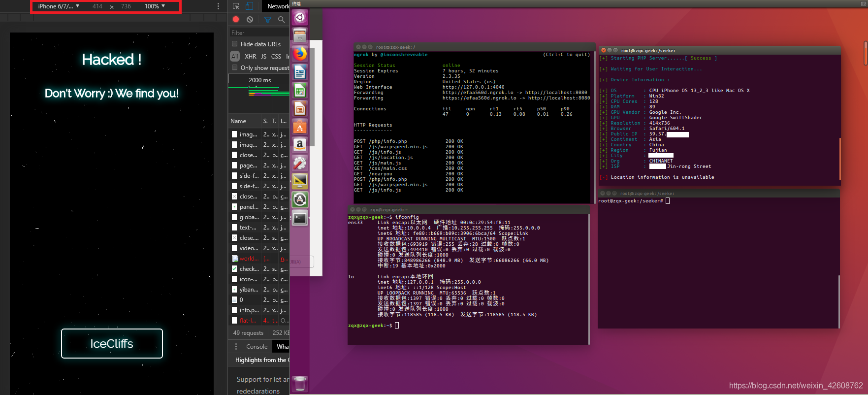Open Ubuntu dash search in dock
This screenshot has height=395, width=868.
300,17
